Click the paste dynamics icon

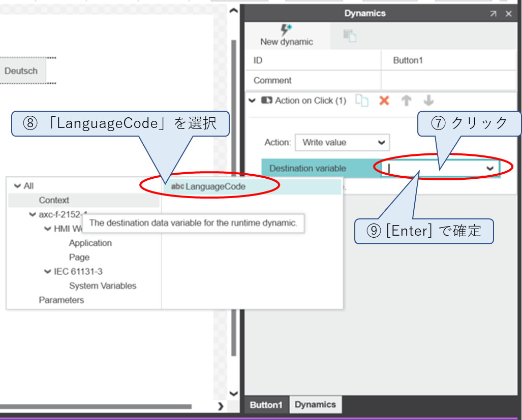click(350, 36)
